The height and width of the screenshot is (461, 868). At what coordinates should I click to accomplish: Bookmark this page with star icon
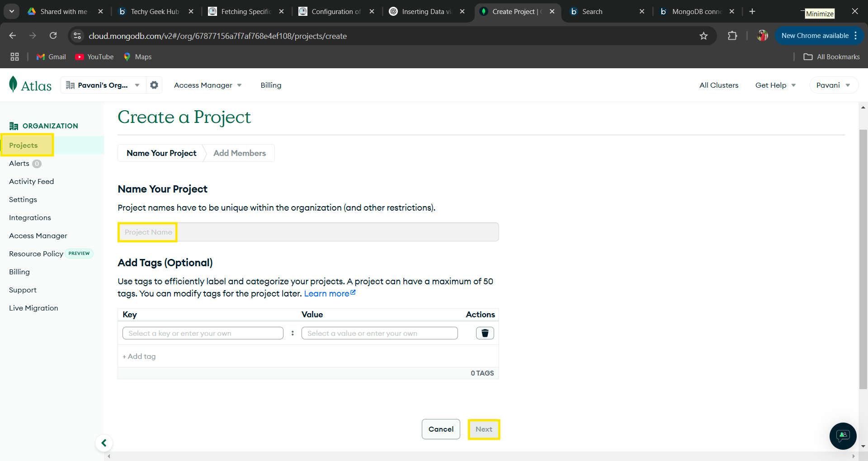(x=703, y=36)
